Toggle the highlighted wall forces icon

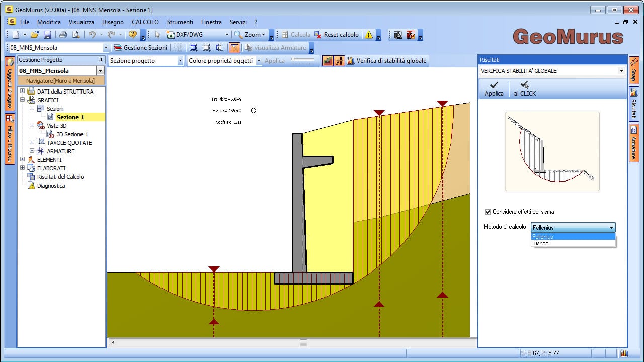[339, 61]
